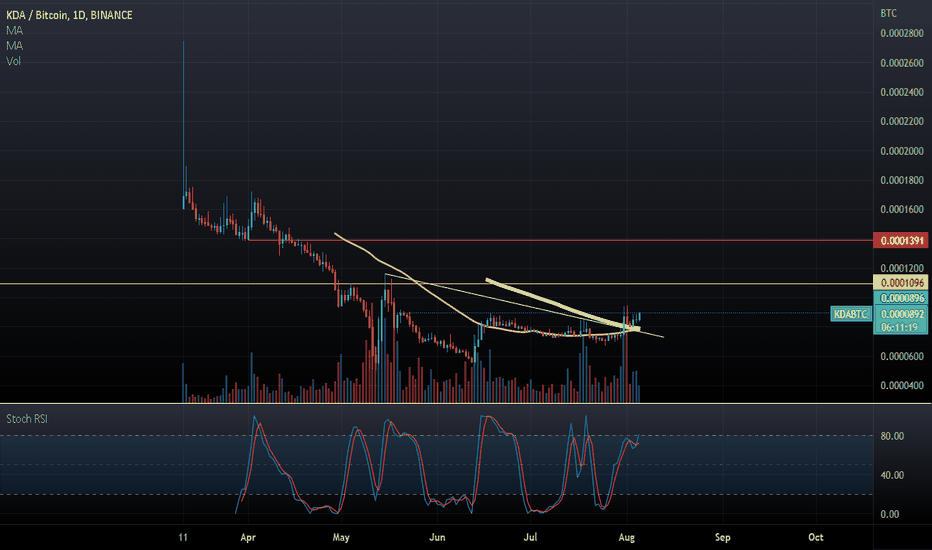Click the BTC currency label
Image resolution: width=932 pixels, height=550 pixels.
(x=889, y=13)
